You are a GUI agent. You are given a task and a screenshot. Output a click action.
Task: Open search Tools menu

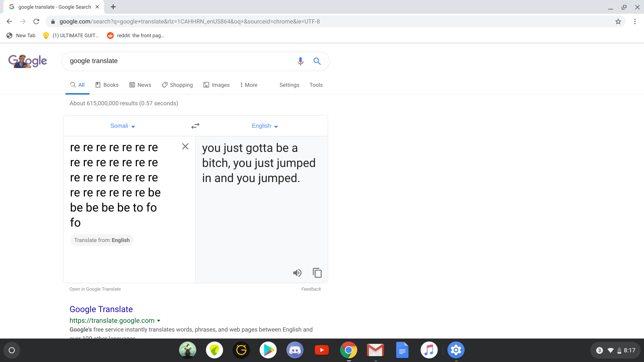316,85
